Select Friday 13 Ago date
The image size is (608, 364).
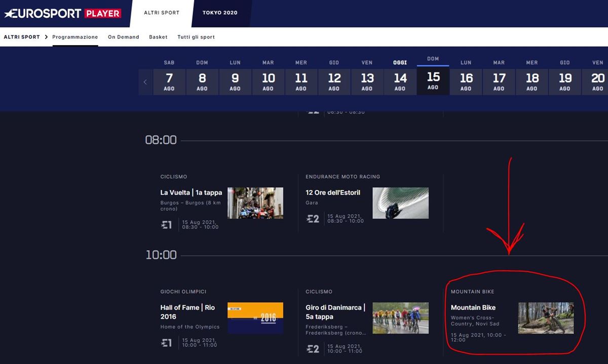pyautogui.click(x=367, y=82)
